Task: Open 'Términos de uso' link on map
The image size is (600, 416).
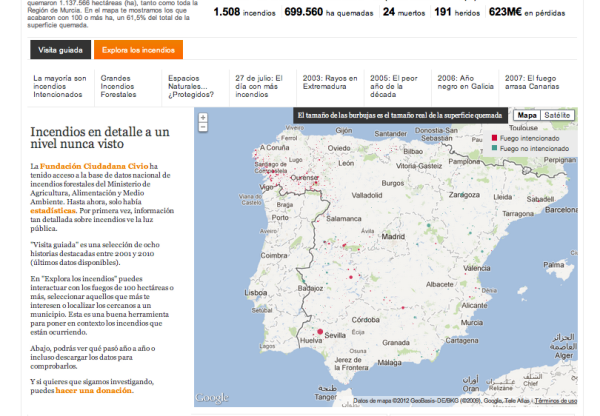Action: [556, 401]
